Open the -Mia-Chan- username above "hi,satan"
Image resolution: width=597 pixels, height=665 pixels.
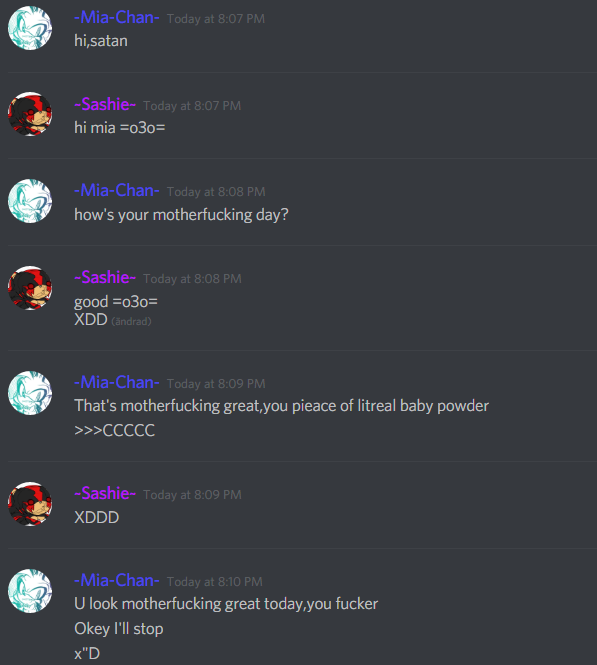coord(117,17)
